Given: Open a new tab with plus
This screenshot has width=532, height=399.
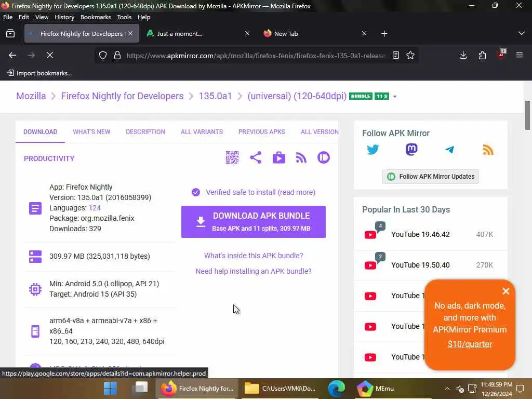Looking at the screenshot, I should point(384,34).
